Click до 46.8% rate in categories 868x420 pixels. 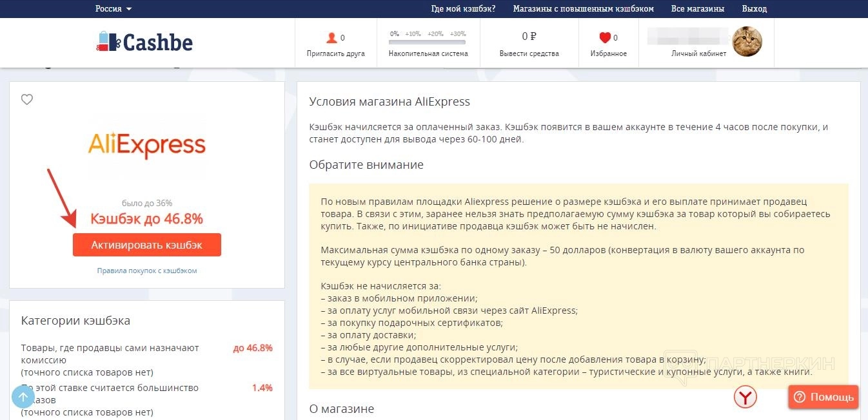coord(253,348)
